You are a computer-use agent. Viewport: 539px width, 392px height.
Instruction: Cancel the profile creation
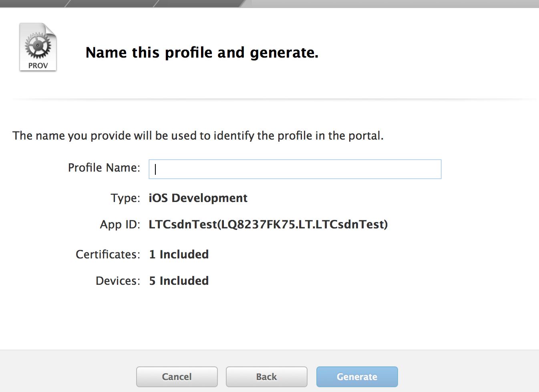177,377
